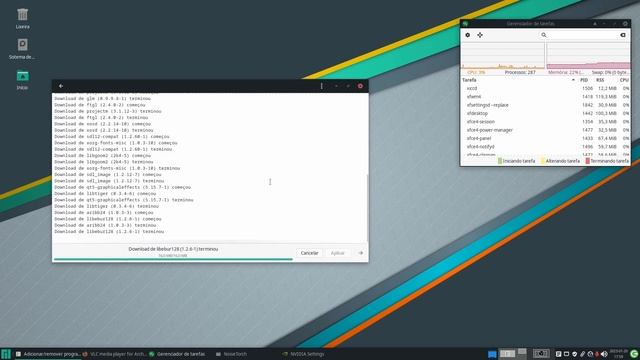640x360 pixels.
Task: Click the package manager log scrollbar
Action: (x=367, y=208)
